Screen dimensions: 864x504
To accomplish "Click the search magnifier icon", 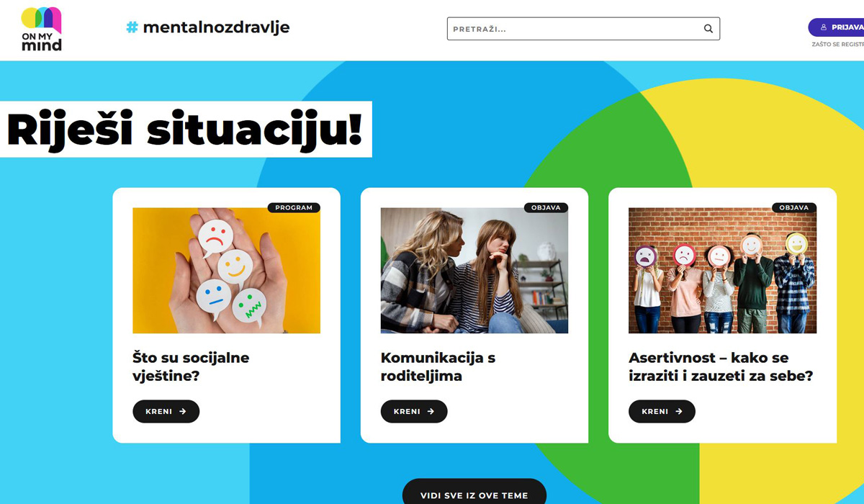I will pos(708,29).
